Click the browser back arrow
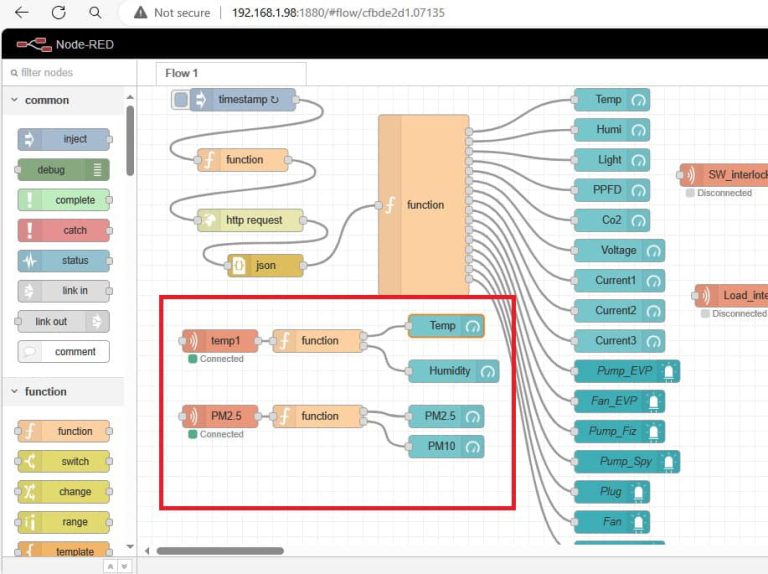 [22, 13]
